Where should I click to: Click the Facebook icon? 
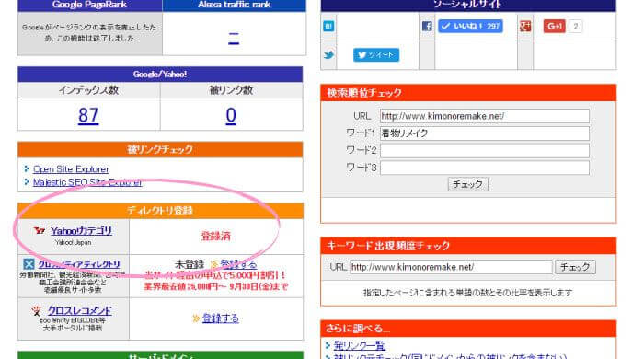[427, 27]
